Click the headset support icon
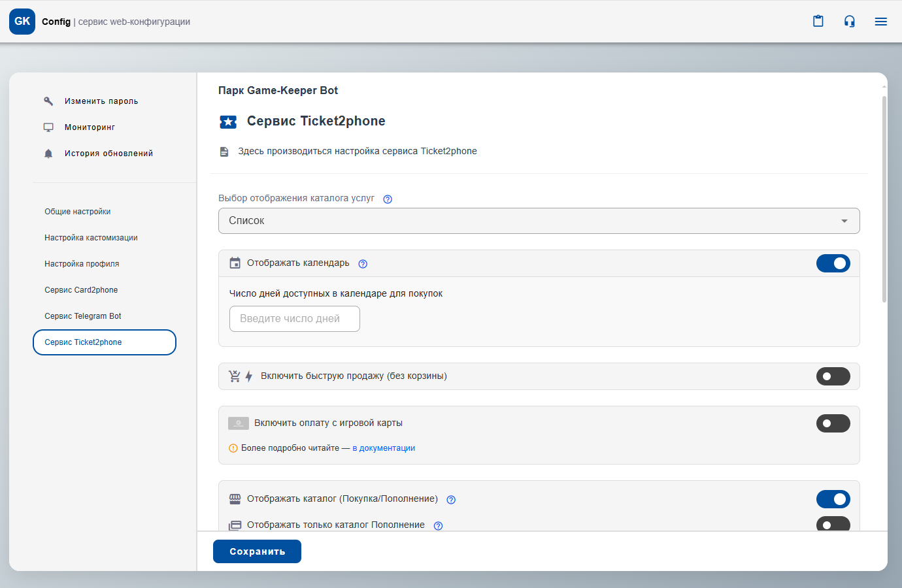Viewport: 902px width, 588px height. coord(849,22)
